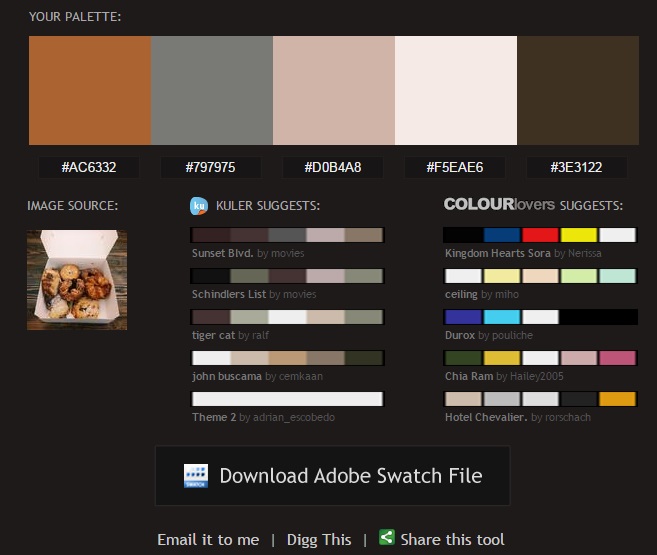The image size is (657, 555).
Task: Open the Email it to me link
Action: point(208,539)
